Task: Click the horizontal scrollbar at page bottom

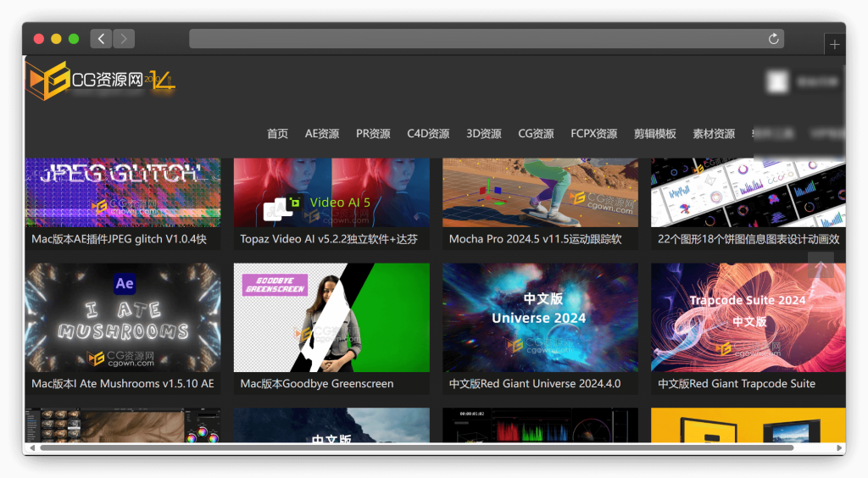Action: point(415,447)
